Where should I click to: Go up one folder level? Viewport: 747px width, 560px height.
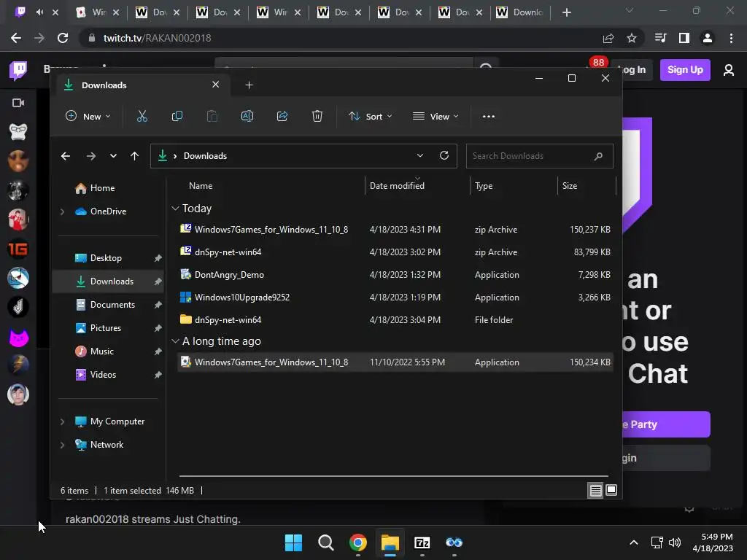pyautogui.click(x=135, y=156)
